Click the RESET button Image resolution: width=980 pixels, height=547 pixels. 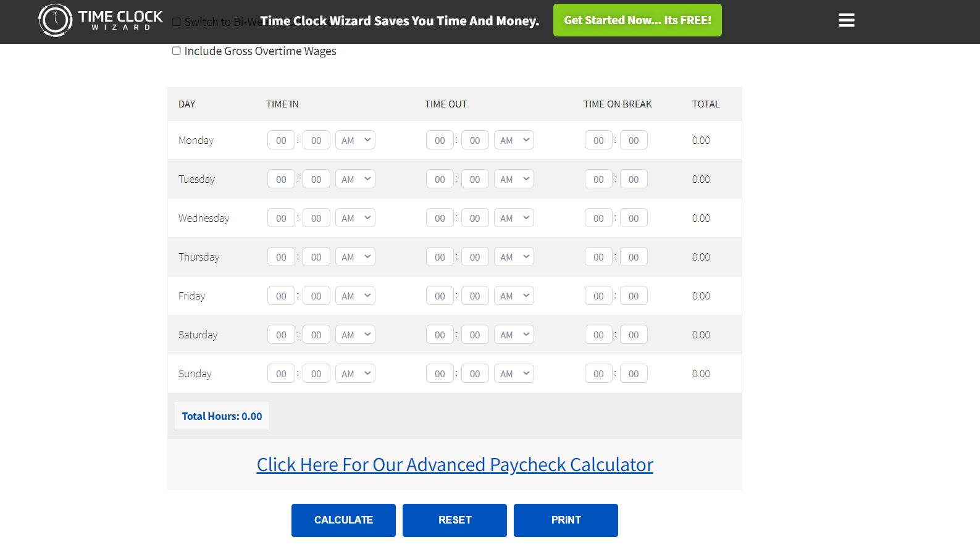point(454,520)
